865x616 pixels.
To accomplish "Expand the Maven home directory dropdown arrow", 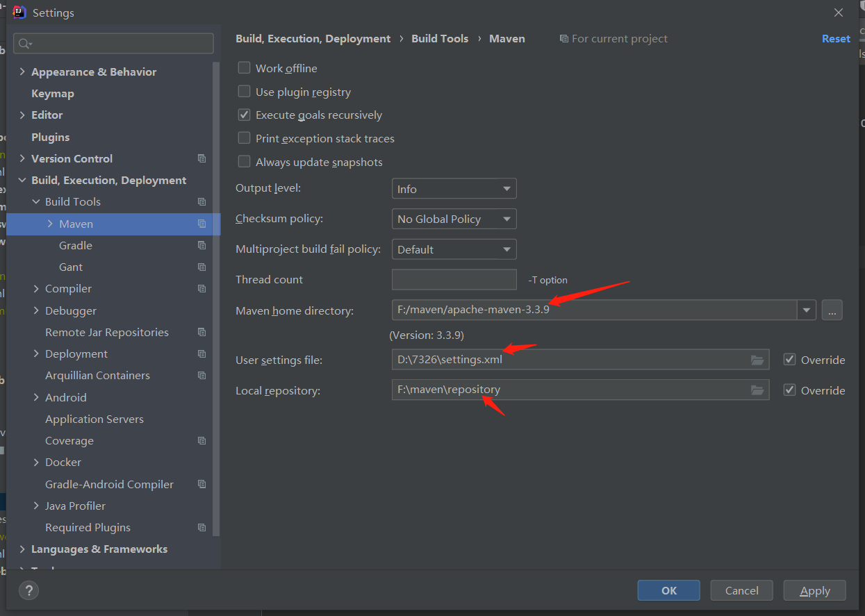I will pyautogui.click(x=806, y=310).
